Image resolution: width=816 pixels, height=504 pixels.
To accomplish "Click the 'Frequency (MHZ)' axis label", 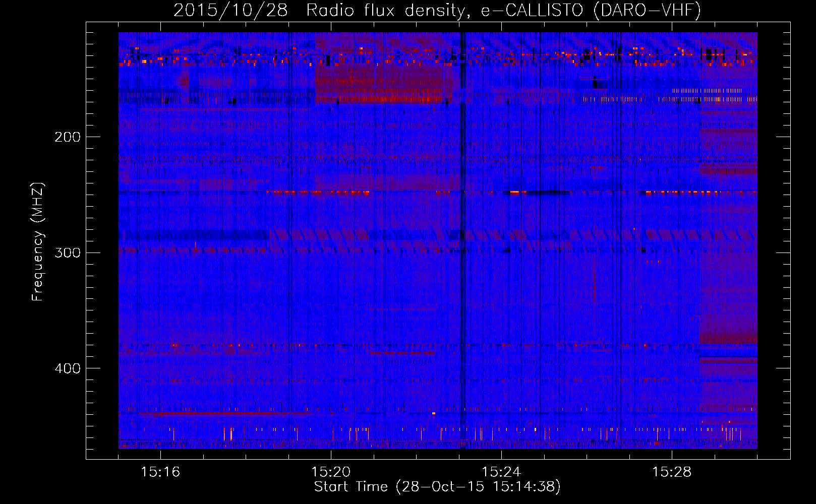I will 38,242.
